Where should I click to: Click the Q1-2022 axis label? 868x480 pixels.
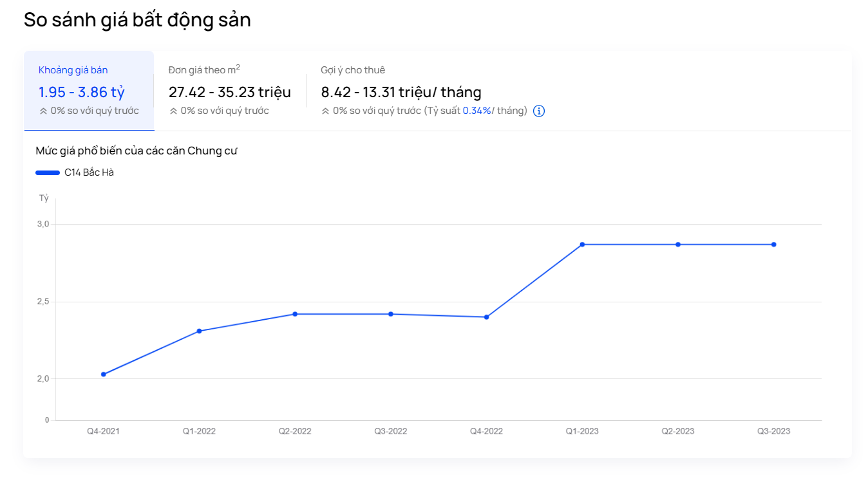click(199, 431)
